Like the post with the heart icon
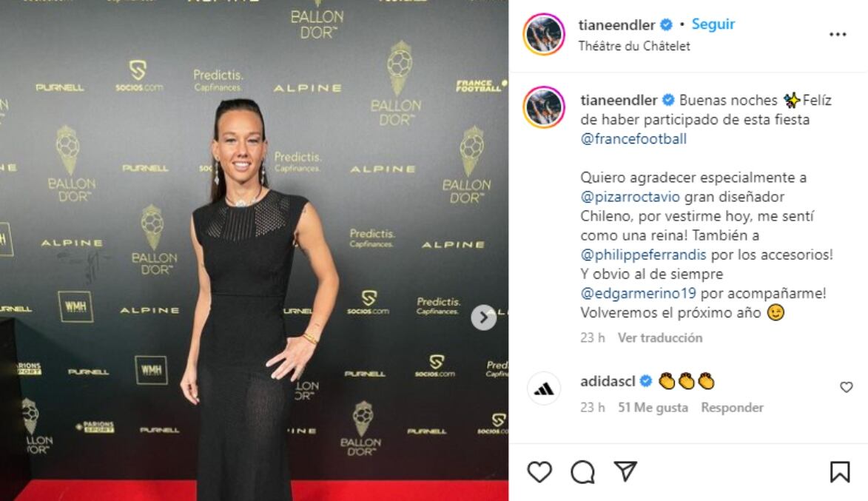Screen dimensions: 868x501 click(x=539, y=472)
